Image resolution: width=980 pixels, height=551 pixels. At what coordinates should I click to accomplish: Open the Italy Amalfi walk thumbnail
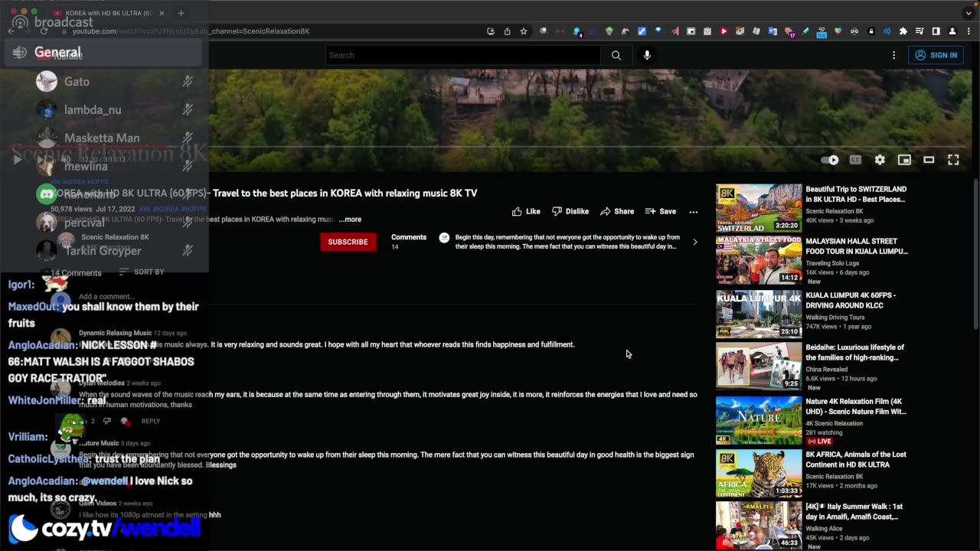(x=759, y=526)
